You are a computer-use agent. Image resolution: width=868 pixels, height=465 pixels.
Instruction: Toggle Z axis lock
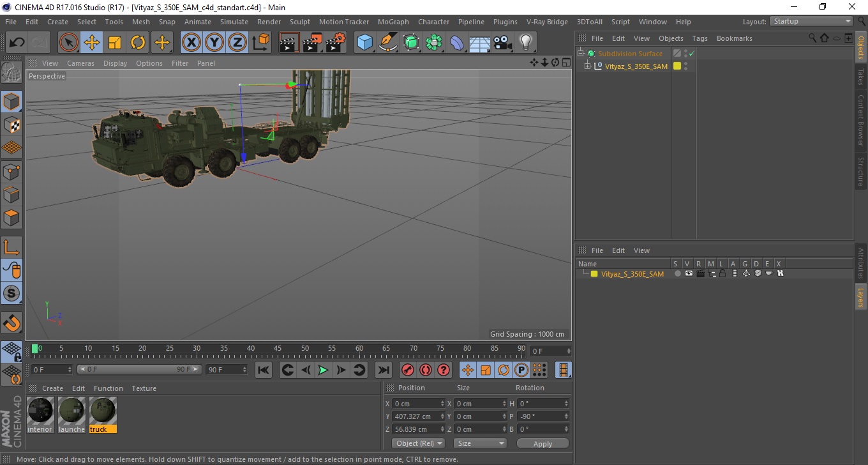pyautogui.click(x=237, y=43)
